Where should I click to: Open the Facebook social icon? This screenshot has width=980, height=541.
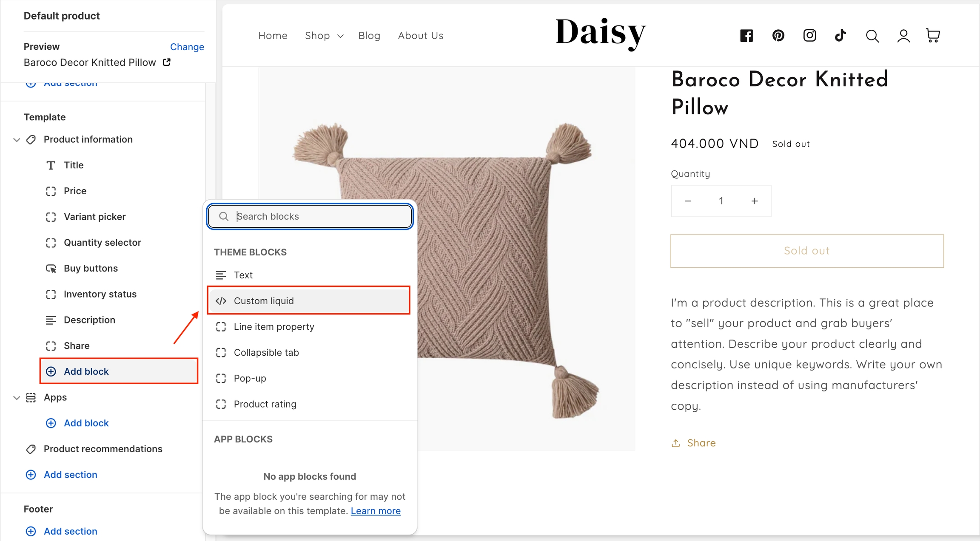click(746, 36)
